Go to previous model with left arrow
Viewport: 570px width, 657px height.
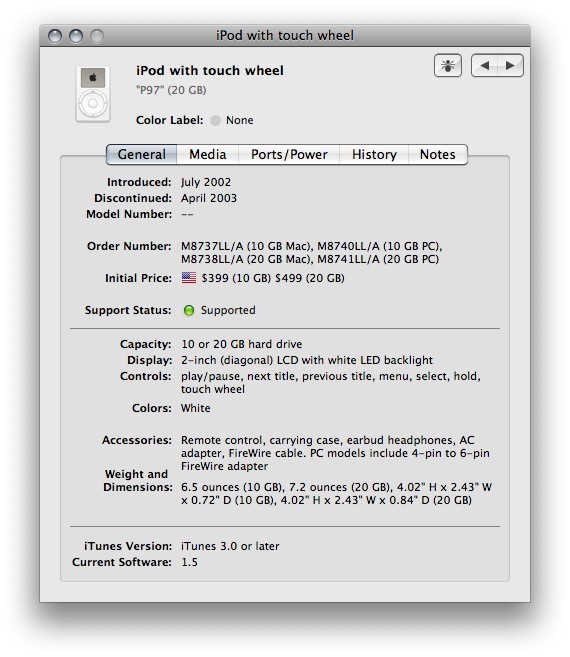pyautogui.click(x=484, y=65)
